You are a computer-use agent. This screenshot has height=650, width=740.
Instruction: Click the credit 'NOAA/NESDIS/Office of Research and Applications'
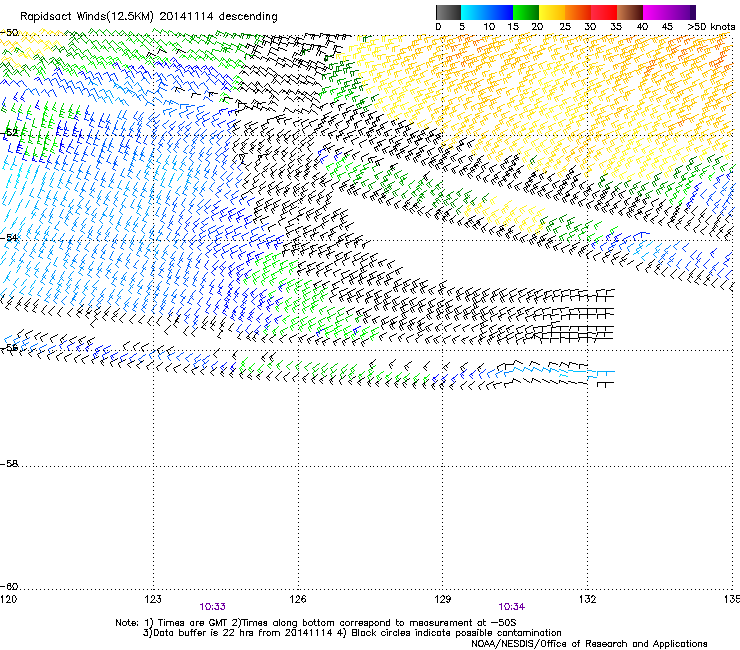click(x=589, y=643)
